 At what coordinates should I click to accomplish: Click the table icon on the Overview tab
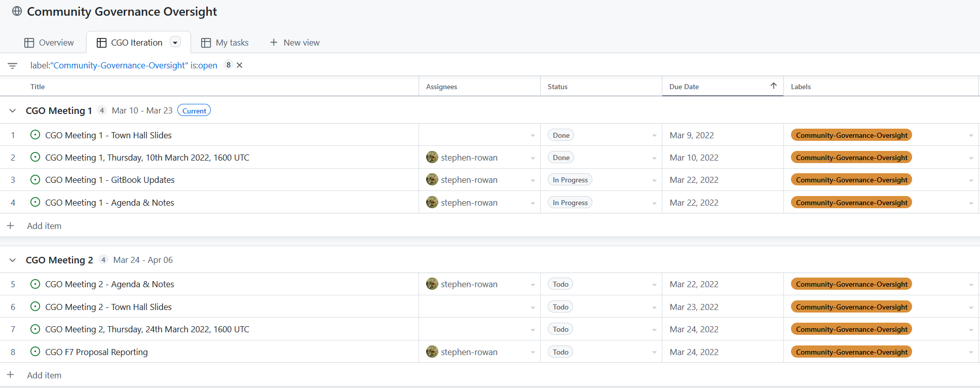pos(29,43)
